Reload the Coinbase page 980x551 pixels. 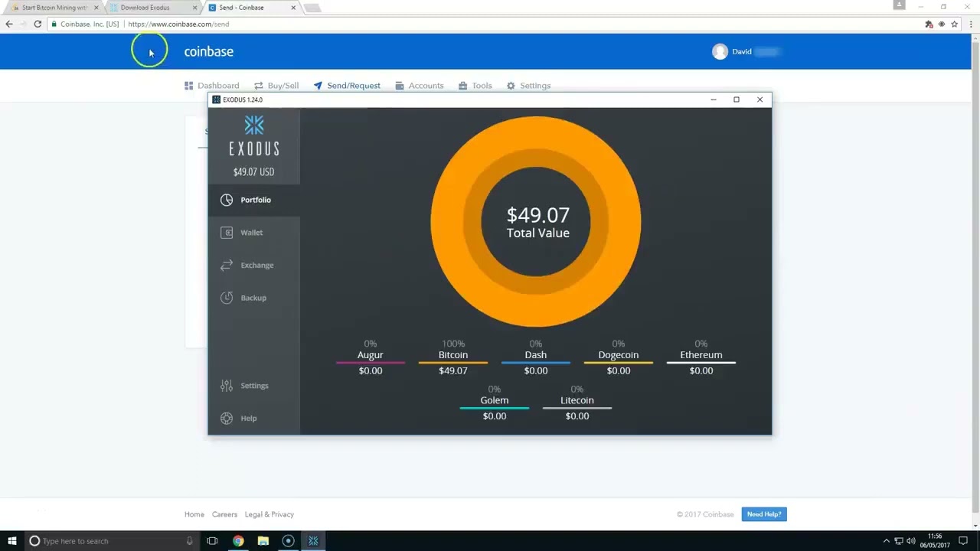pos(38,24)
